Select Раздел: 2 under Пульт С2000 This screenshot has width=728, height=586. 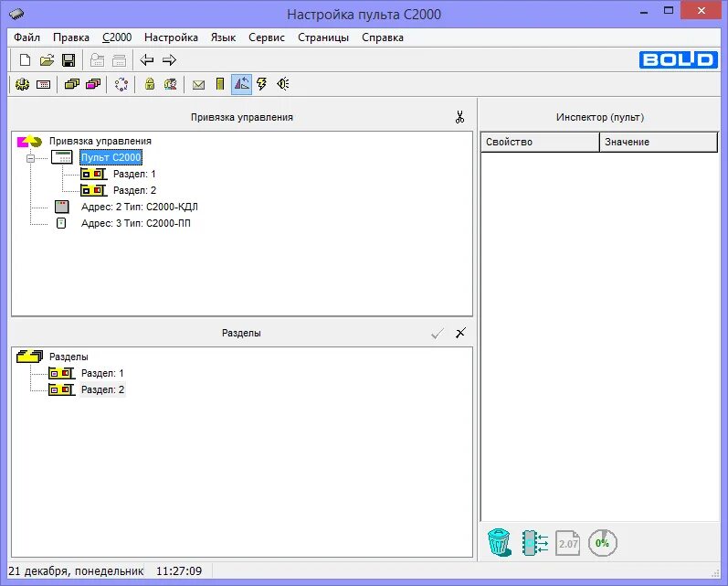(134, 190)
